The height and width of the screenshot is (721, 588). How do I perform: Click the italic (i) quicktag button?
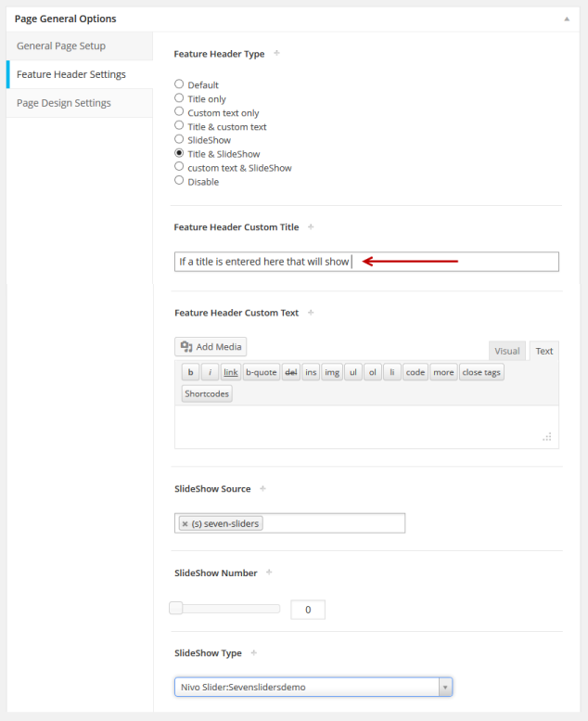[211, 372]
